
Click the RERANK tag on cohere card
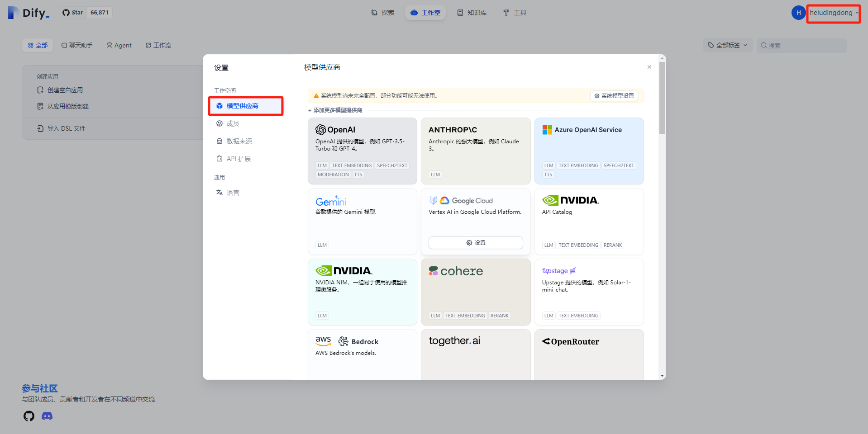500,316
